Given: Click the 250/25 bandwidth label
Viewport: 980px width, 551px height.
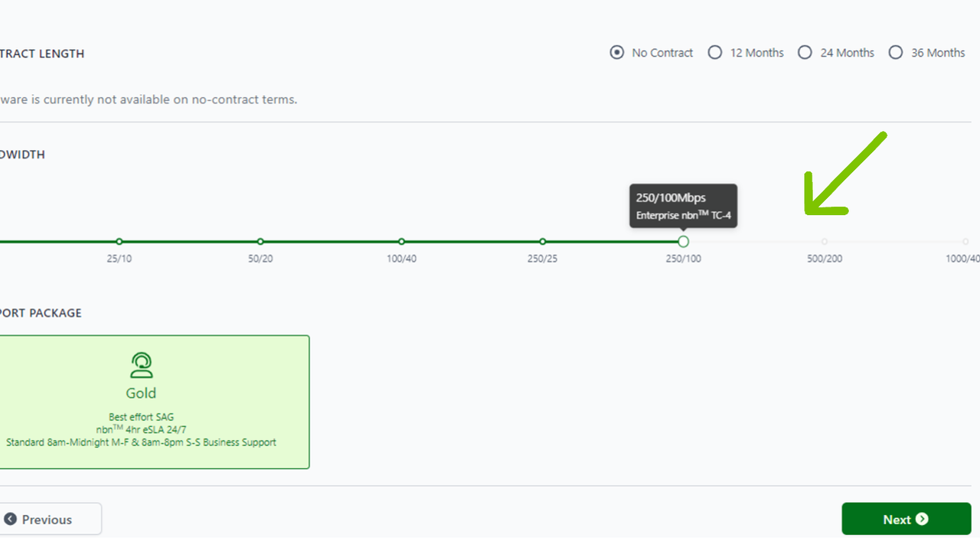Looking at the screenshot, I should [x=543, y=259].
